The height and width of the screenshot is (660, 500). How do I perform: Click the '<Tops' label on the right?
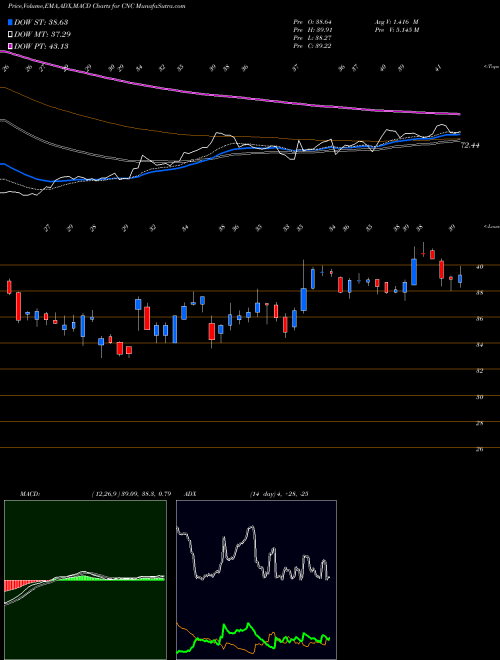coord(491,67)
